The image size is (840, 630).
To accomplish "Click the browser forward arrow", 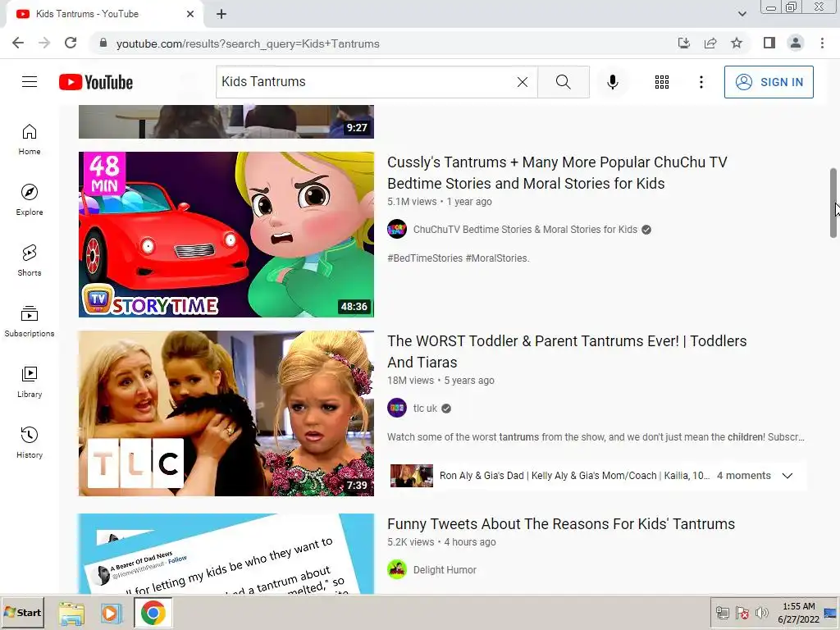I will (x=44, y=43).
